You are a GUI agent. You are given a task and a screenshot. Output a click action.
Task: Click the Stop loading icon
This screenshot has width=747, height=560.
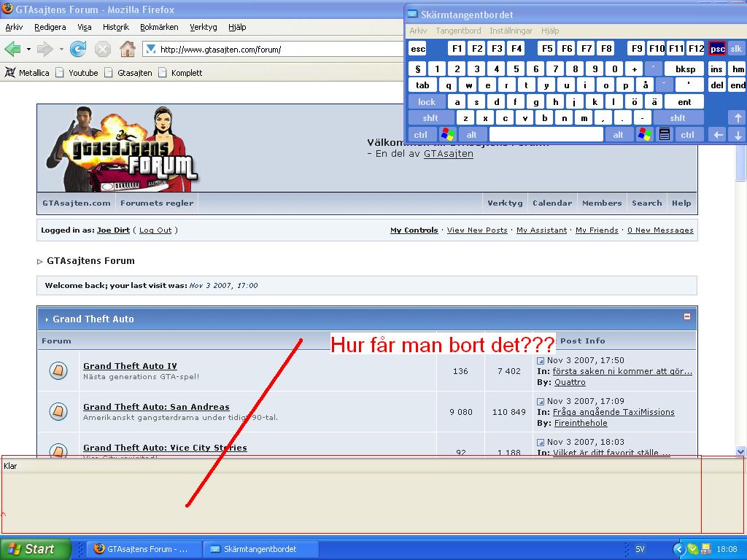[x=102, y=49]
